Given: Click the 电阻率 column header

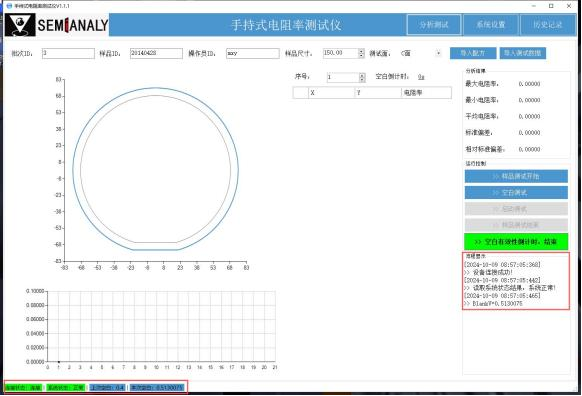Looking at the screenshot, I should click(426, 93).
